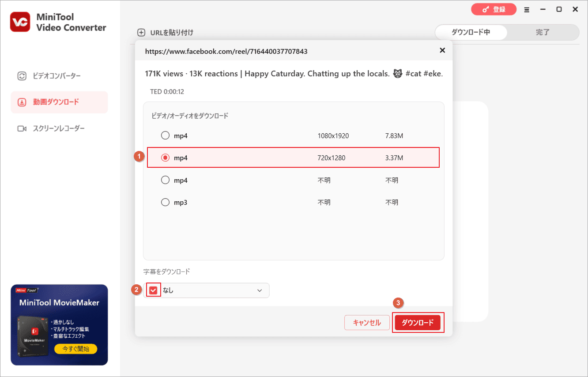This screenshot has width=588, height=377.
Task: Maximize the MiniTool window
Action: point(559,9)
